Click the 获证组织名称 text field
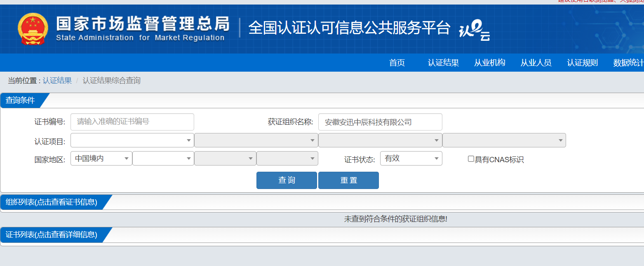 (380, 122)
